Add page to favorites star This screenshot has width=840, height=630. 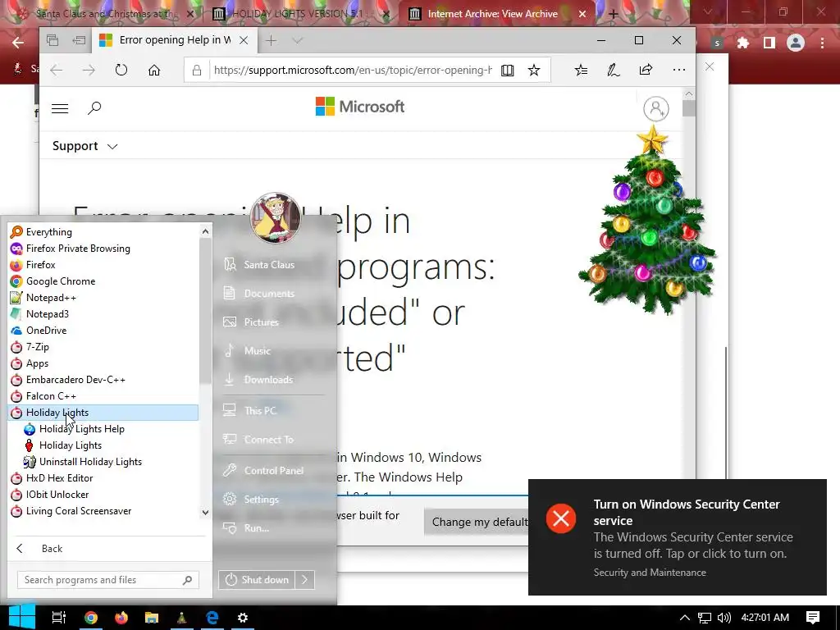534,71
